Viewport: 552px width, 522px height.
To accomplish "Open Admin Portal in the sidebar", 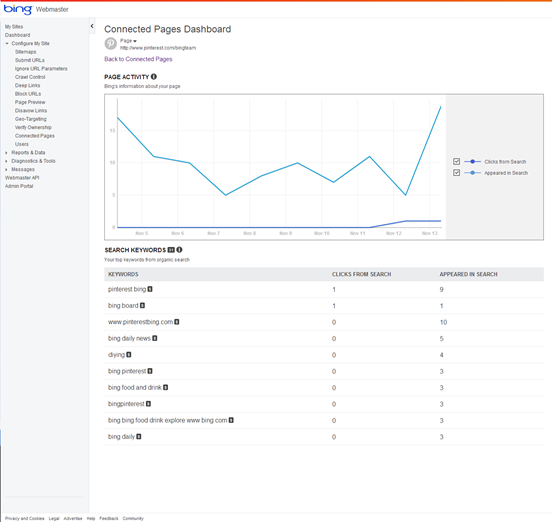I will [19, 186].
